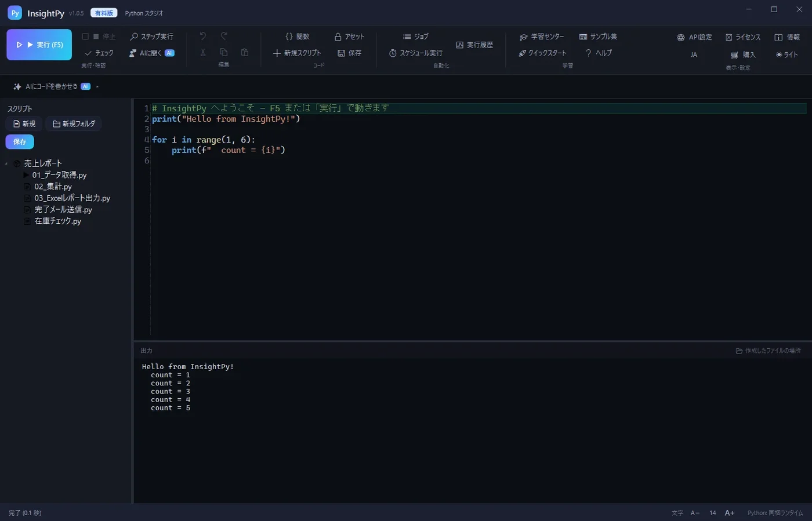Open API設定 settings
The width and height of the screenshot is (812, 521).
tap(694, 37)
